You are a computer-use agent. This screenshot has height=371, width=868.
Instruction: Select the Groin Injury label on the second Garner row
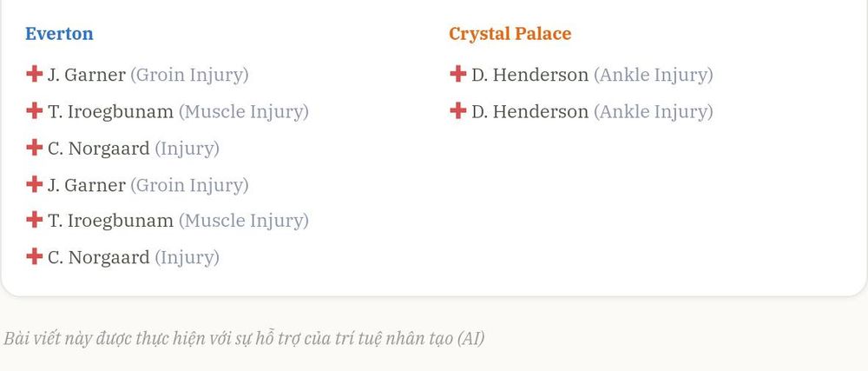click(x=189, y=184)
